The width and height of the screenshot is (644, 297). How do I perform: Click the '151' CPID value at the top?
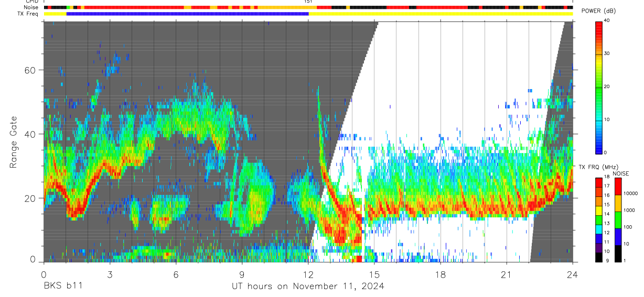tap(308, 2)
